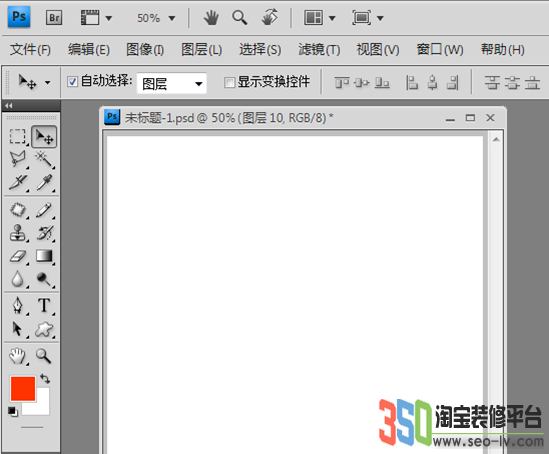Collapse the toolbox with double-arrow button

tap(9, 105)
